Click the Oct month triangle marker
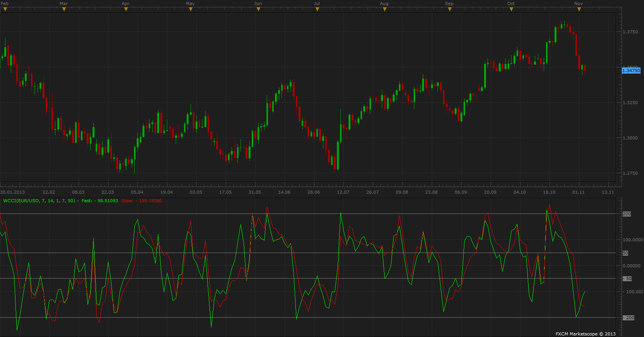This screenshot has height=337, width=644. (x=511, y=9)
